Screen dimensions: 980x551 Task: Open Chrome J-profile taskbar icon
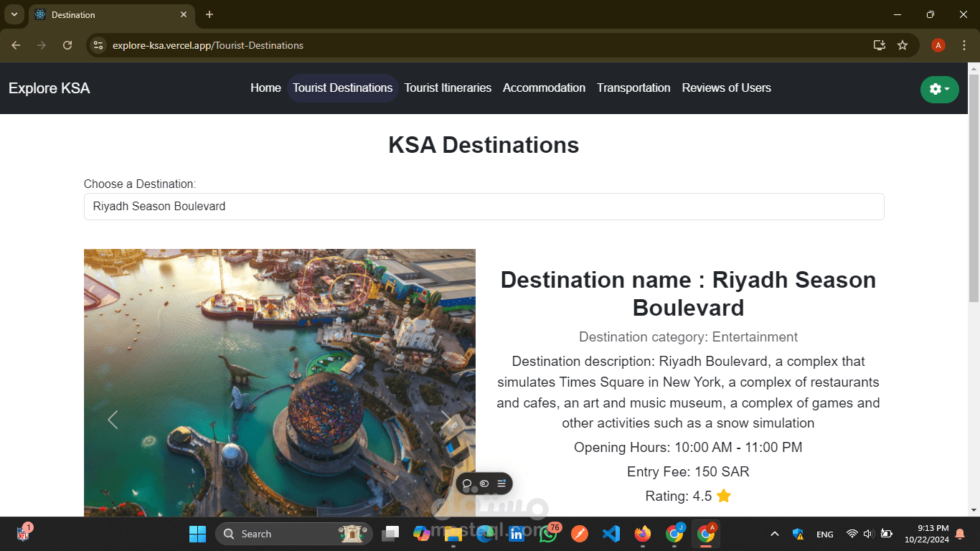coord(674,534)
